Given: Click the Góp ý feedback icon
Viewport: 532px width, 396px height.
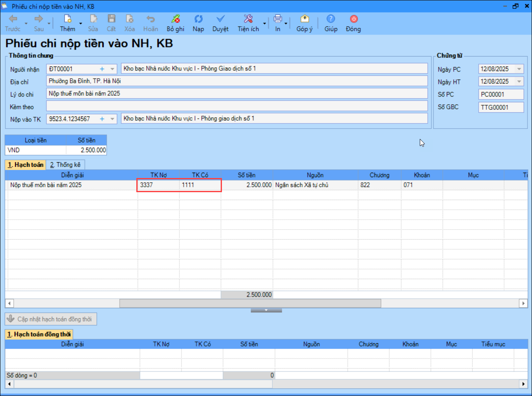Looking at the screenshot, I should tap(304, 19).
